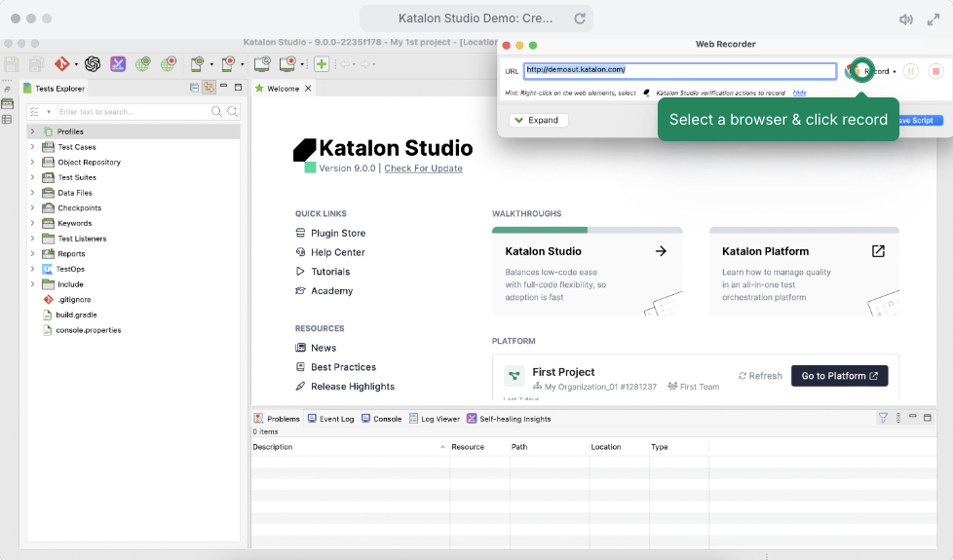Viewport: 953px width, 560px height.
Task: Click the Check For Update link
Action: tap(423, 168)
